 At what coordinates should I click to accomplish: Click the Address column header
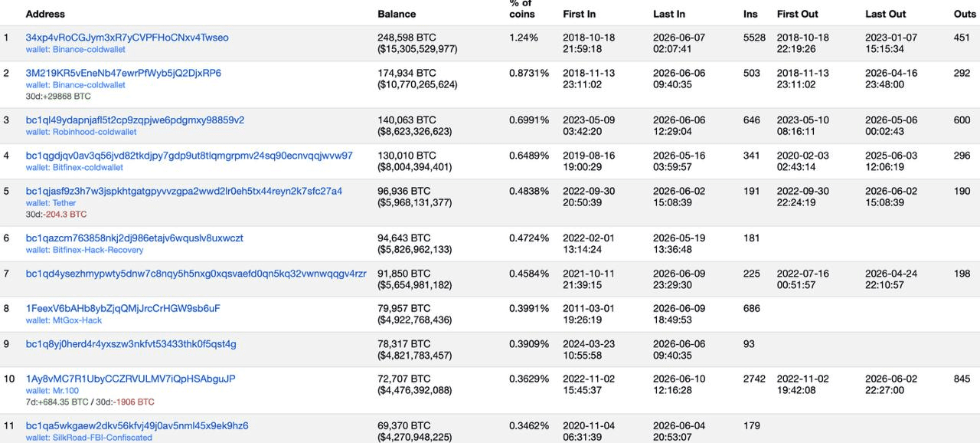[x=45, y=14]
